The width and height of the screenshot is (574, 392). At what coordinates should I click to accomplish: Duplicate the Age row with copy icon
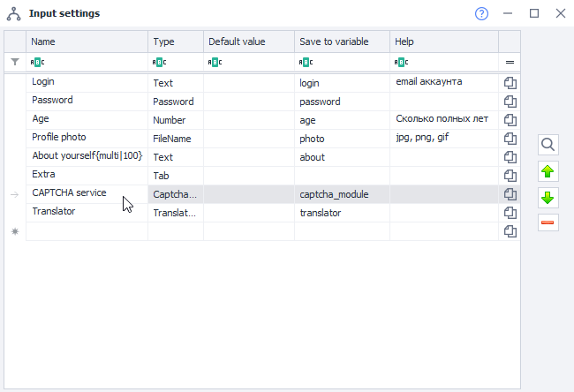[x=510, y=120]
